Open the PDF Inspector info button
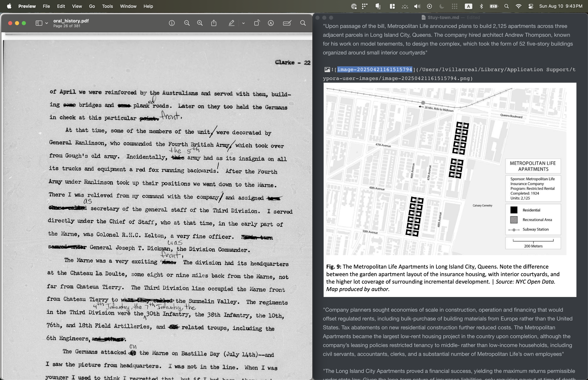588x380 pixels. coord(172,23)
